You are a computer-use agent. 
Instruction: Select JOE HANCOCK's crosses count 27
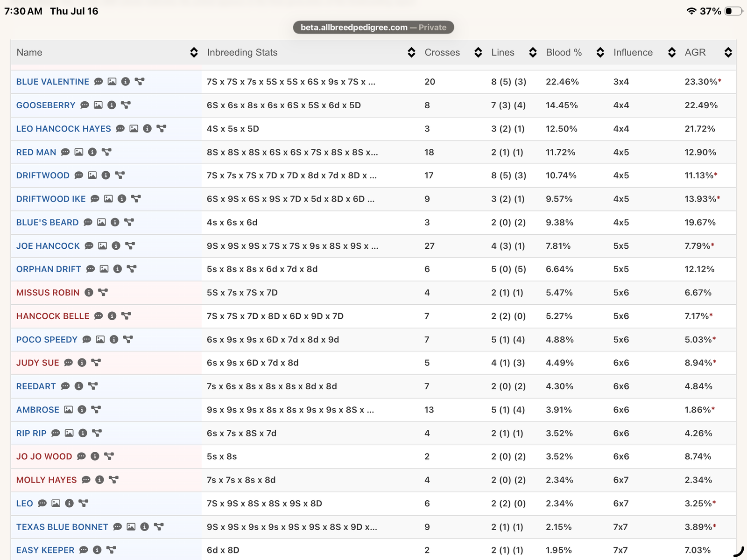coord(430,245)
